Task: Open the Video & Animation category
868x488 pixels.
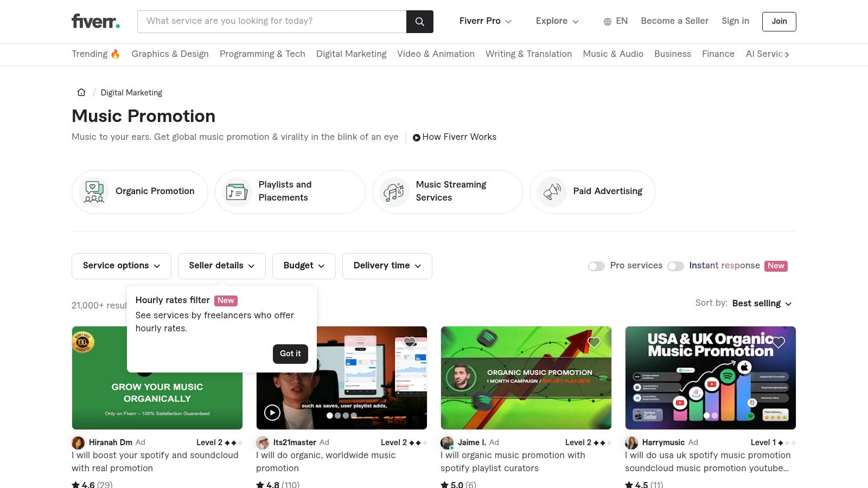Action: 436,54
